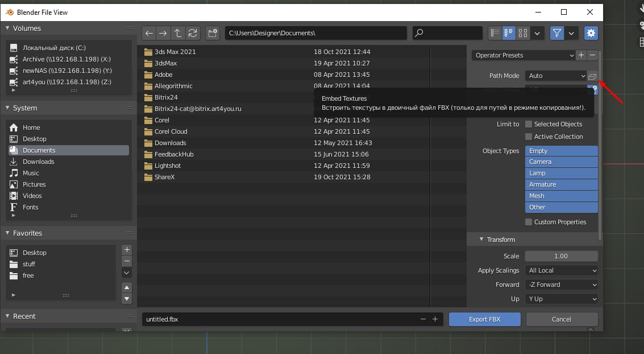Open art4you Z: network volume
Image resolution: width=644 pixels, height=354 pixels.
coord(69,82)
